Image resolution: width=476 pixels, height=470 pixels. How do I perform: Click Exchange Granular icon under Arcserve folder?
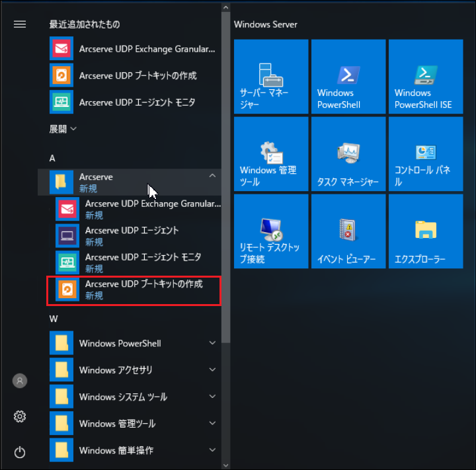67,209
